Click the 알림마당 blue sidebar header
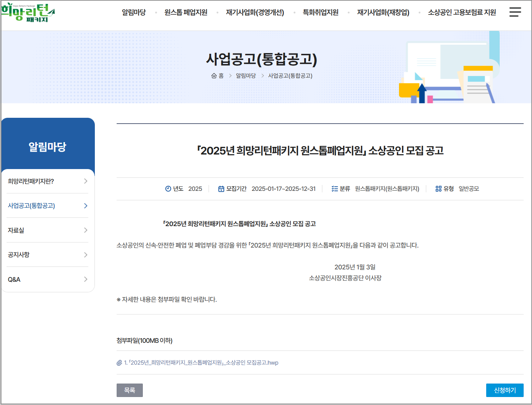The width and height of the screenshot is (532, 405). coord(48,147)
